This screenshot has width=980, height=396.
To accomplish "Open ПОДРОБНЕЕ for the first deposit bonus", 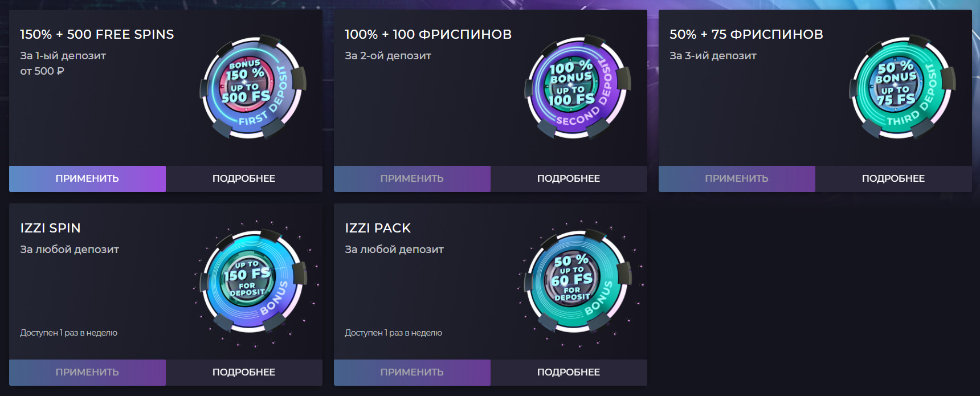I will (244, 178).
